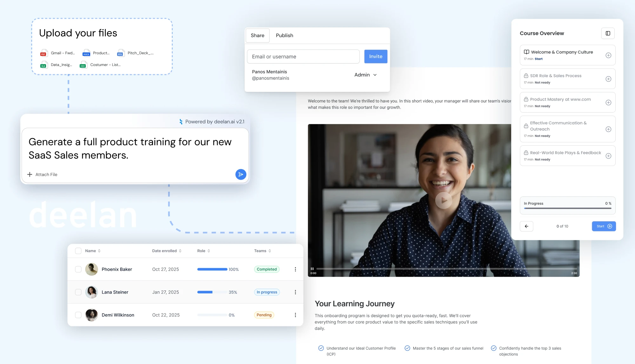Click the CSV icon on Costumer - List file
Screen dimensions: 635x364
coord(83,65)
